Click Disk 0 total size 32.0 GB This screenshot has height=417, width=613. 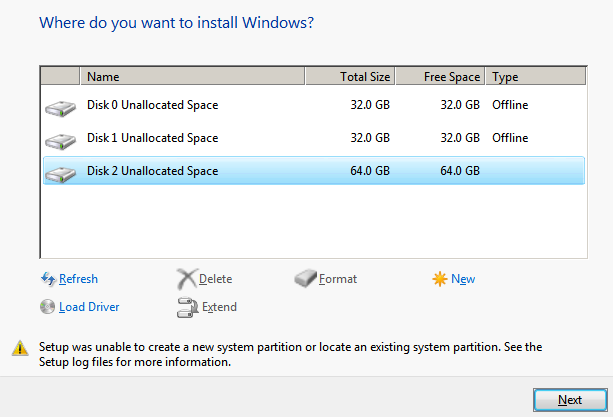[370, 105]
